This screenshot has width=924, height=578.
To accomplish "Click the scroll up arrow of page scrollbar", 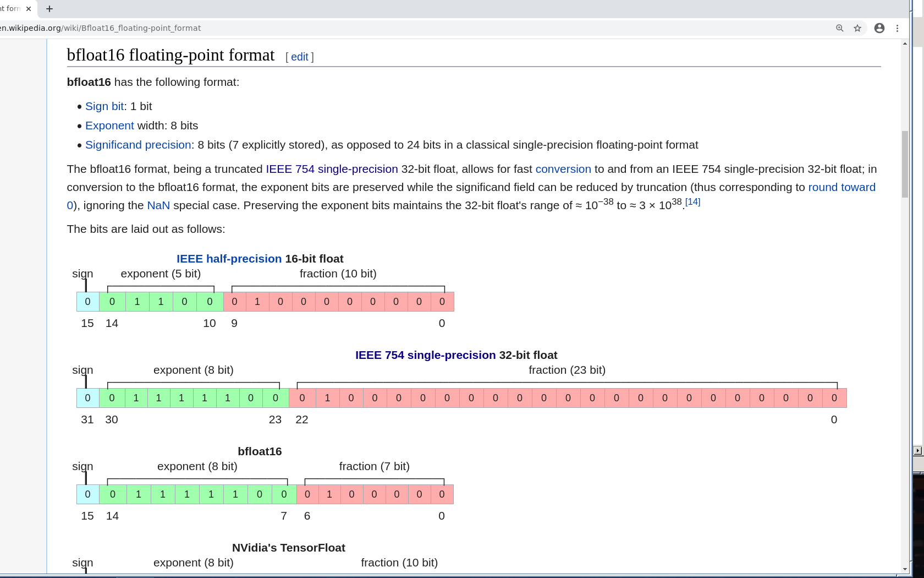I will (905, 43).
